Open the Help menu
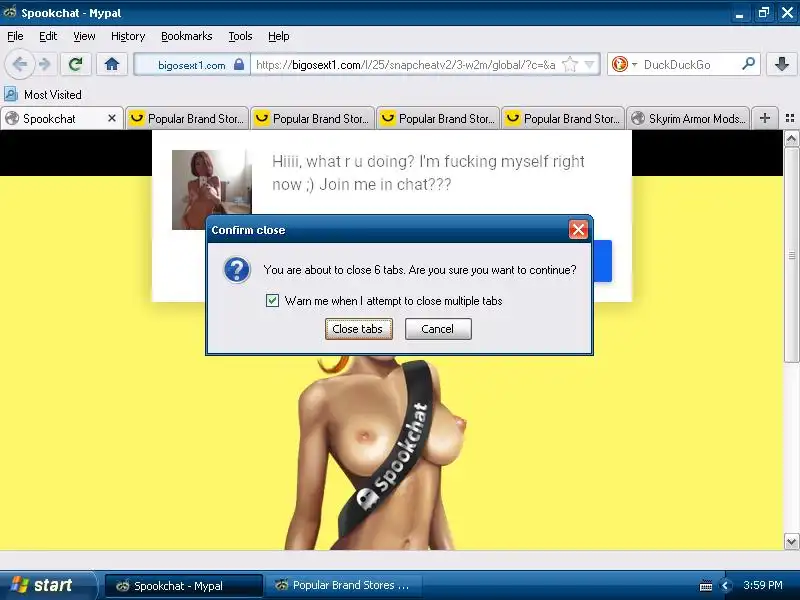This screenshot has height=600, width=800. tap(279, 36)
